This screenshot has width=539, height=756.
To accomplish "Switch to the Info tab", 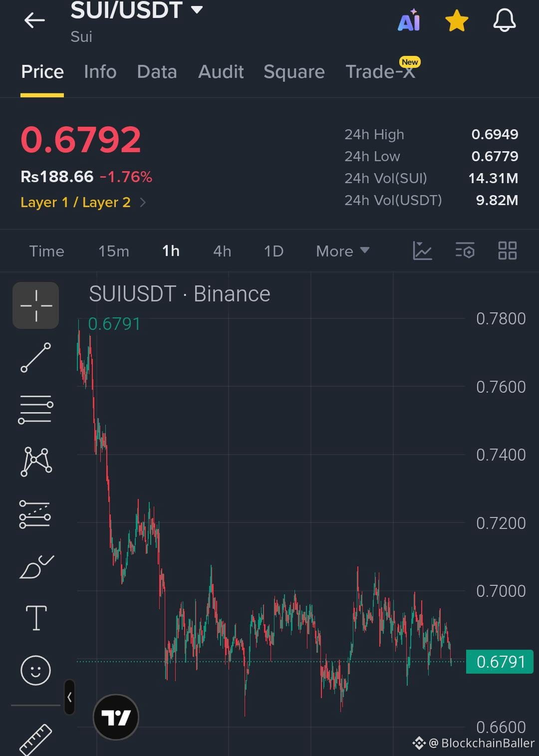I will click(100, 72).
